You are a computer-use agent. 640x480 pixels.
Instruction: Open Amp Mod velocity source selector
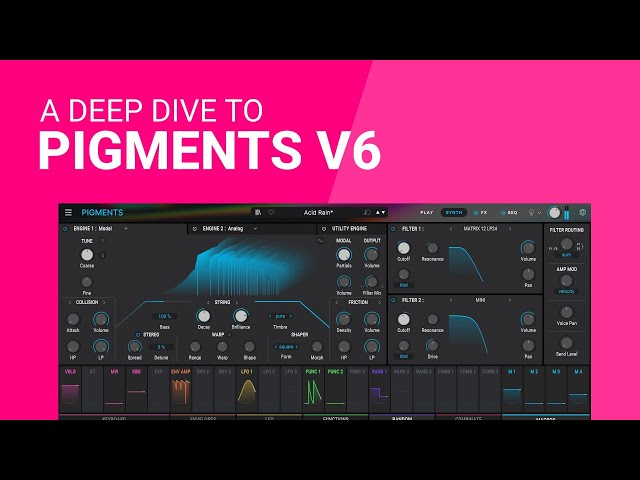[x=566, y=291]
